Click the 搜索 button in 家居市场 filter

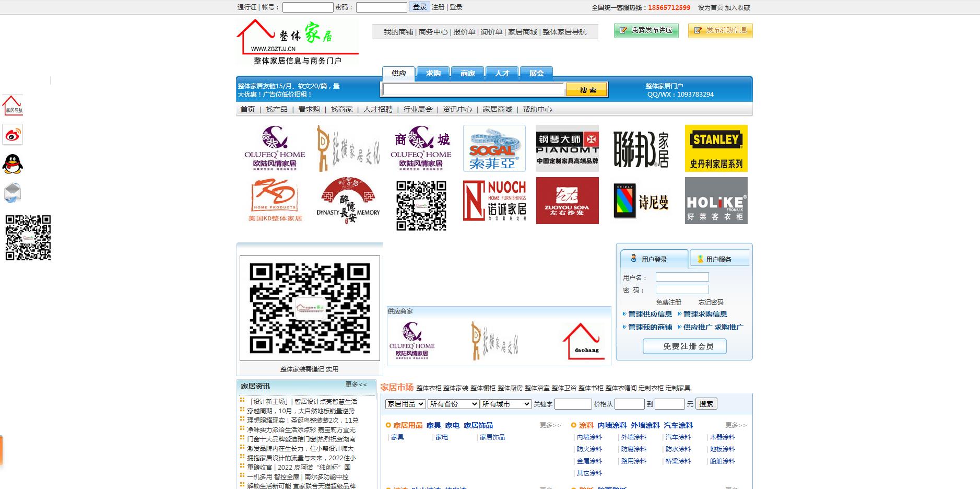coord(706,404)
